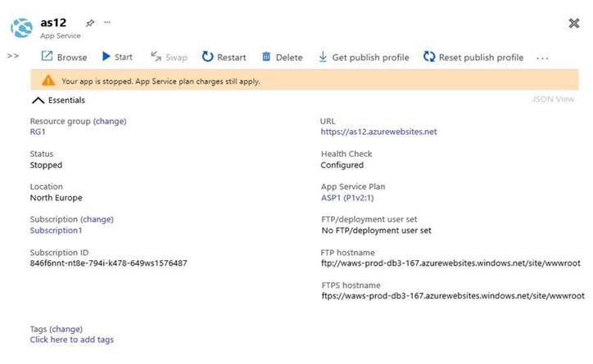Pin as12 to the dashboard
This screenshot has height=364, width=593.
pos(89,23)
